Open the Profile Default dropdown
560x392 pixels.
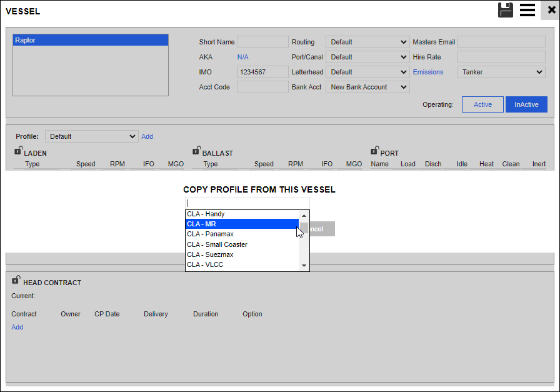pyautogui.click(x=91, y=136)
